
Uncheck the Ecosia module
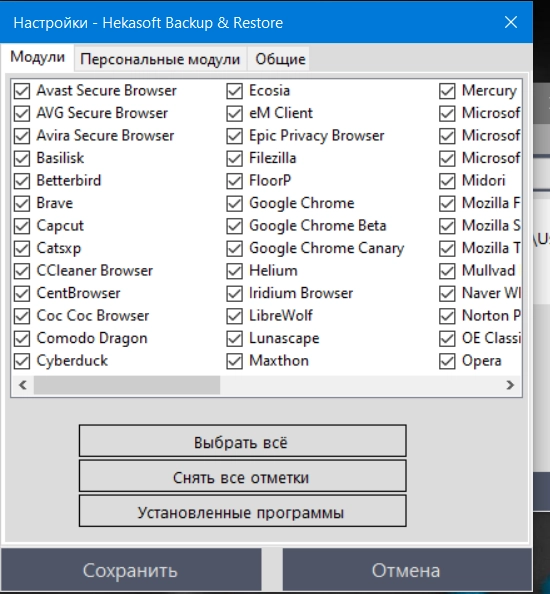(x=234, y=91)
